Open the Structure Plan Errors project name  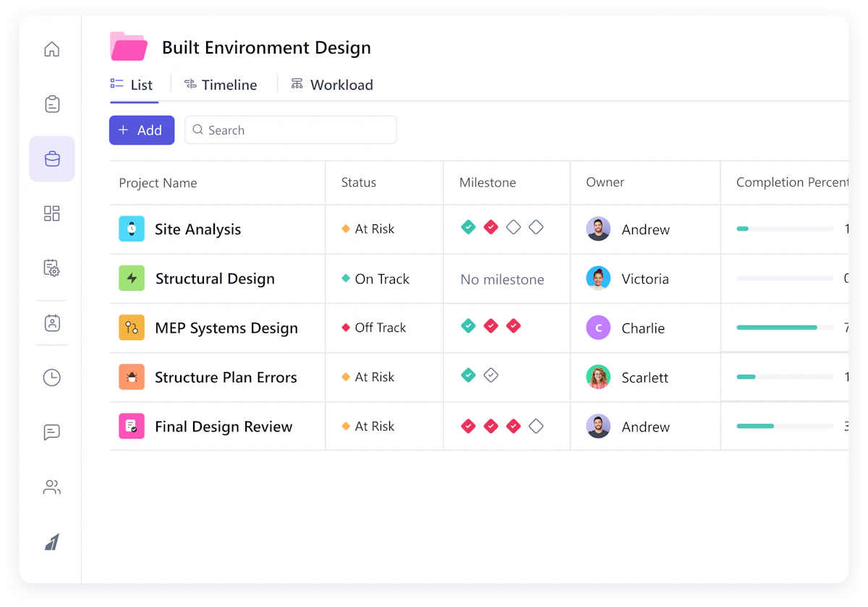tap(226, 377)
